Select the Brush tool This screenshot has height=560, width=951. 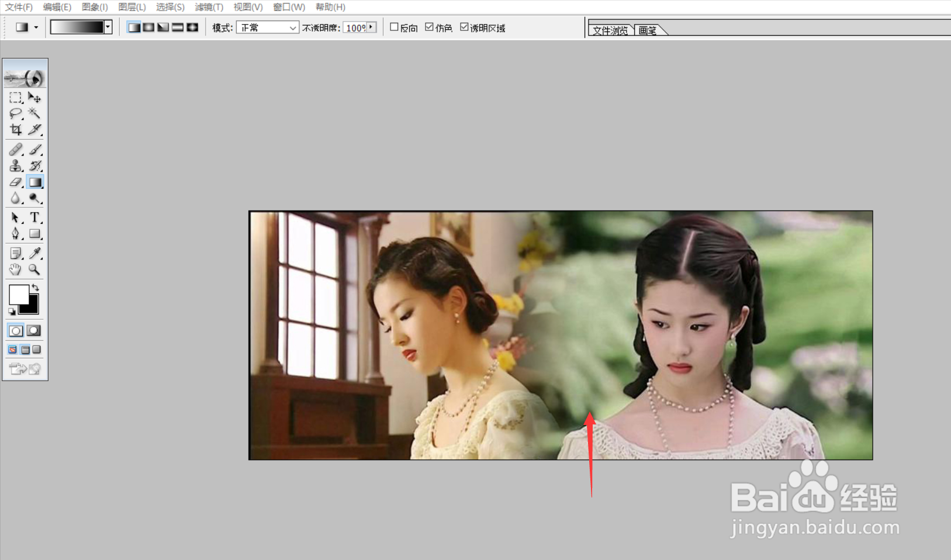click(x=34, y=150)
